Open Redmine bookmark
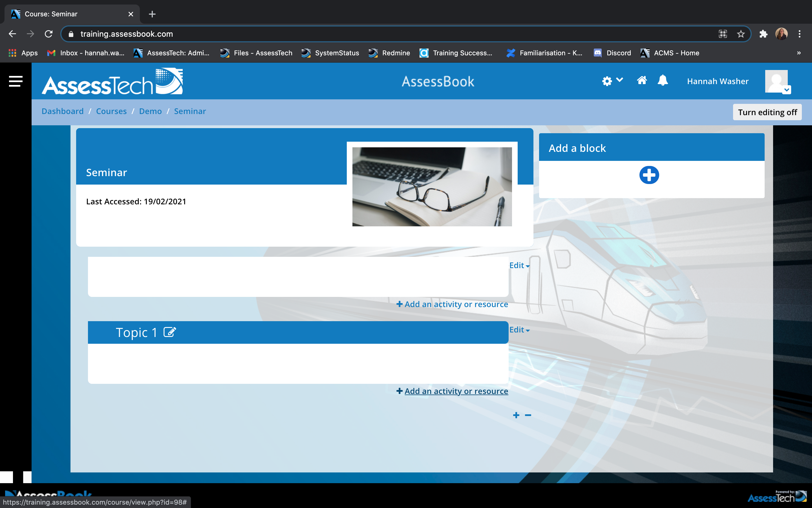Viewport: 812px width, 508px height. [x=389, y=53]
